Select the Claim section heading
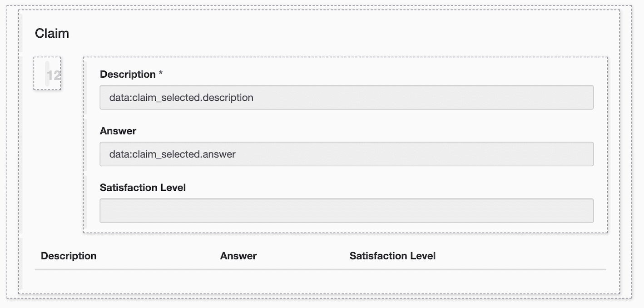644x308 pixels. 51,33
